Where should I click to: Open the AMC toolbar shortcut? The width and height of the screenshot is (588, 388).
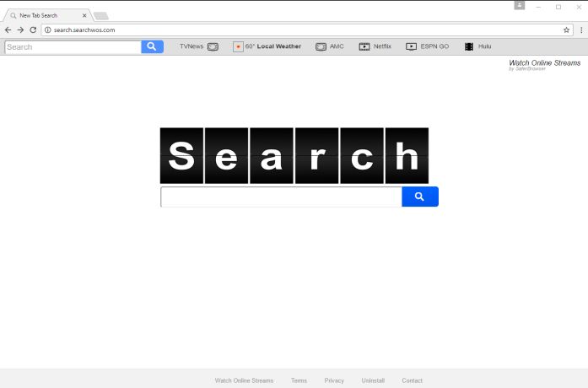[330, 46]
